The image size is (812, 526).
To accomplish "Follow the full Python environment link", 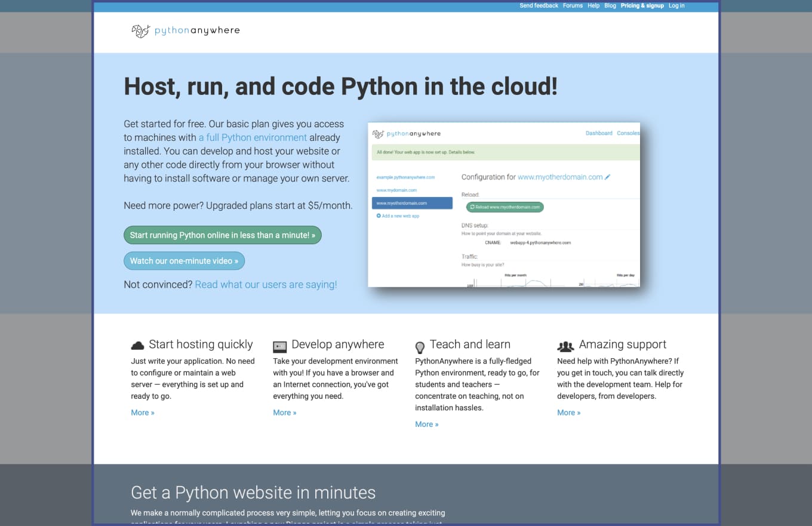I will click(253, 137).
